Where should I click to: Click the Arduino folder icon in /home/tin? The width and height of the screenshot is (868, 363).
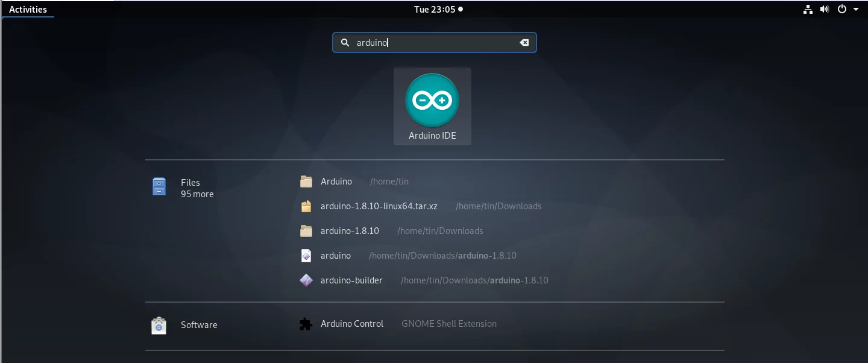coord(306,181)
